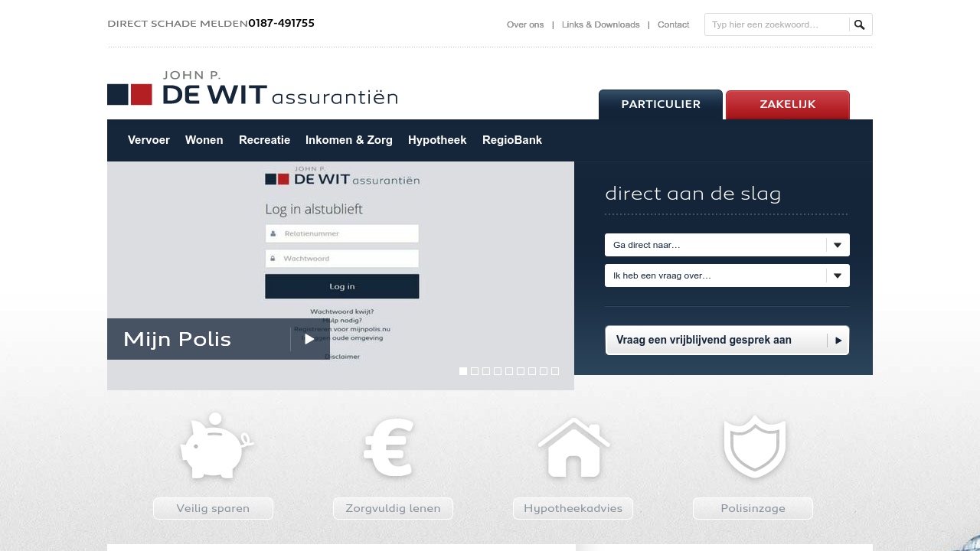Switch to the Zakelijk tab
Image resolution: width=980 pixels, height=551 pixels.
pos(787,105)
